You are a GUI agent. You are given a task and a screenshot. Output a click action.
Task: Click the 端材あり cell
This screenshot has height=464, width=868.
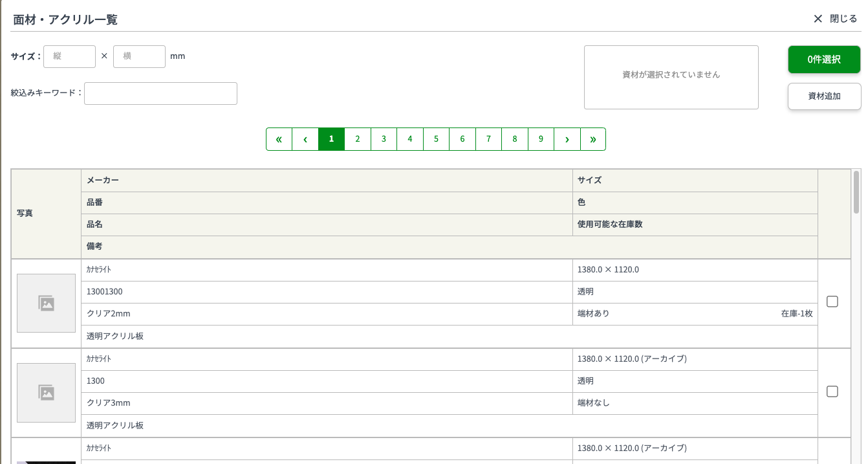[x=695, y=314]
